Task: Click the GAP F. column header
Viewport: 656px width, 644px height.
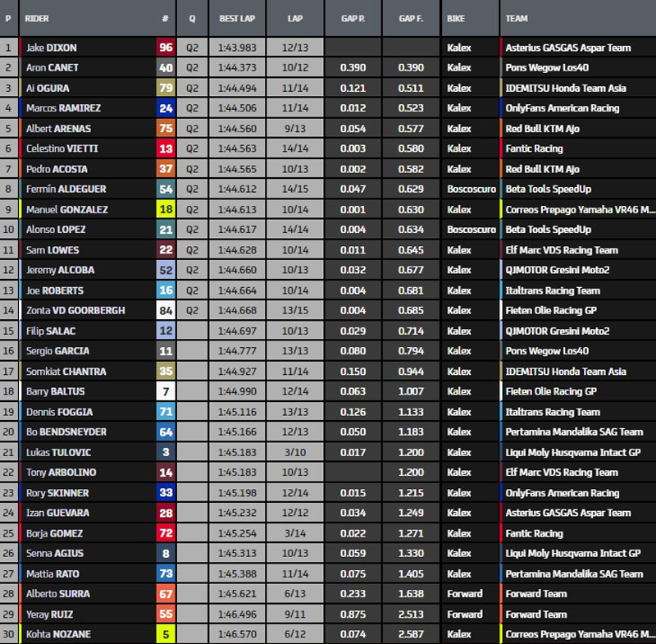Action: [411, 18]
